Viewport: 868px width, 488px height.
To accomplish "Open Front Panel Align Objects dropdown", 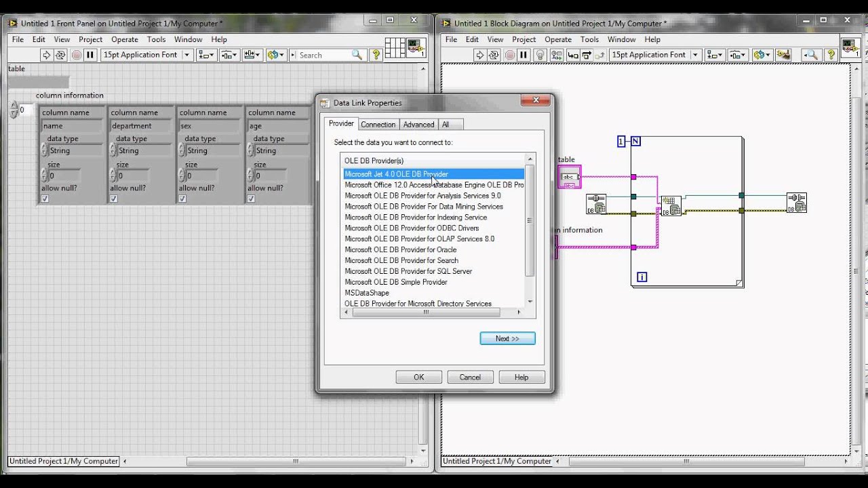I will point(206,55).
